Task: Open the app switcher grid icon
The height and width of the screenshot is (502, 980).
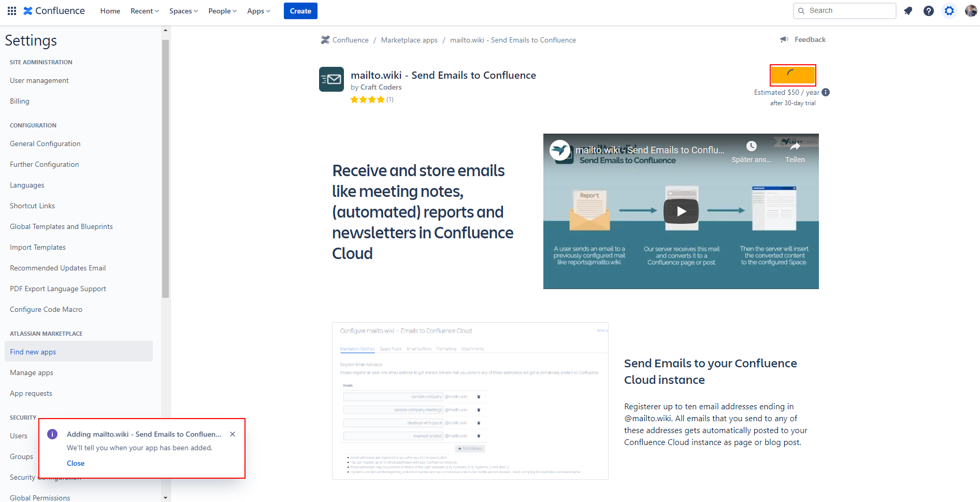Action: (x=12, y=11)
